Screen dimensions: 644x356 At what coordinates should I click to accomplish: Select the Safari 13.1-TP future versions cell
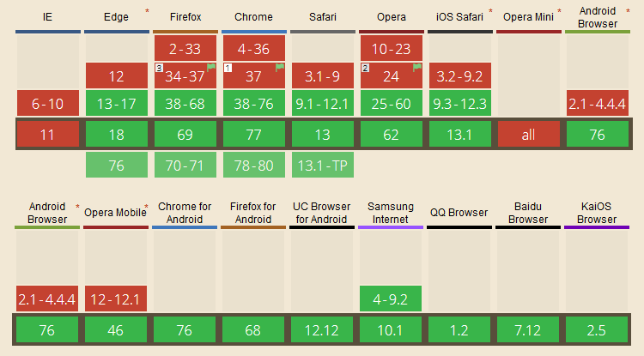(323, 165)
